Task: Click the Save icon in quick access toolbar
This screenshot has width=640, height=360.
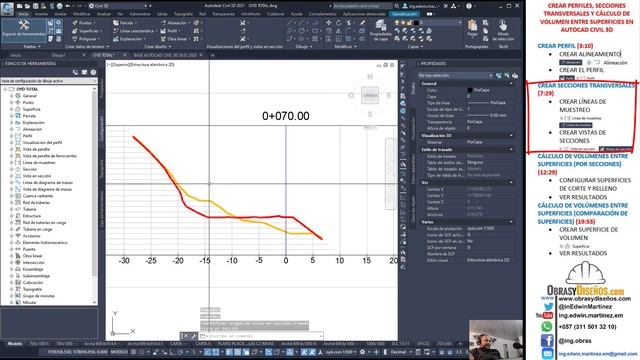Action: click(36, 6)
